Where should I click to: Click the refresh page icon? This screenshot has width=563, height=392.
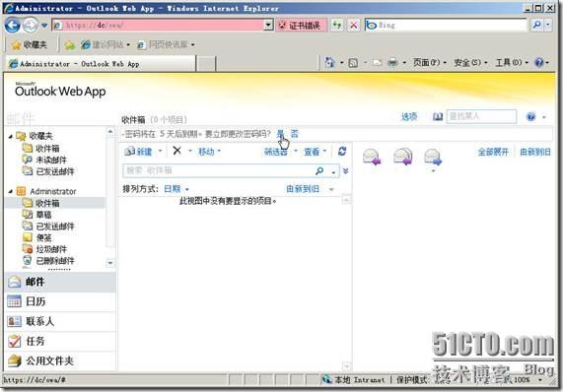[x=337, y=25]
